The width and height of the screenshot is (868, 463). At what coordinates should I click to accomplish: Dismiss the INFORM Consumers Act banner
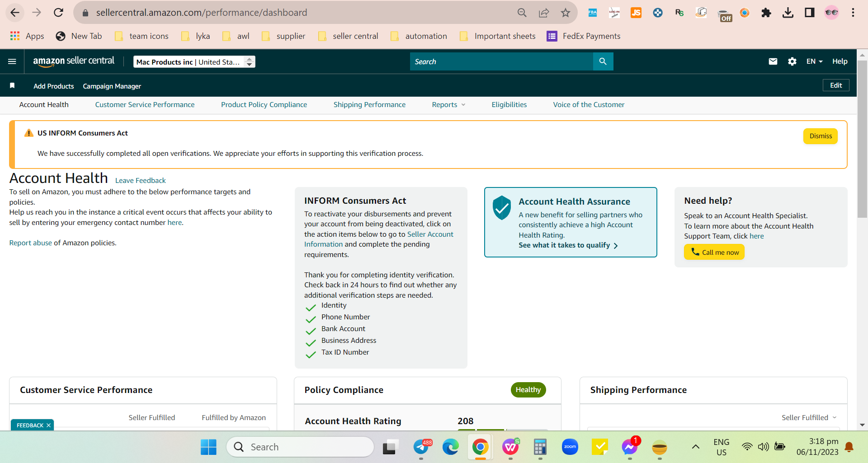pyautogui.click(x=821, y=136)
